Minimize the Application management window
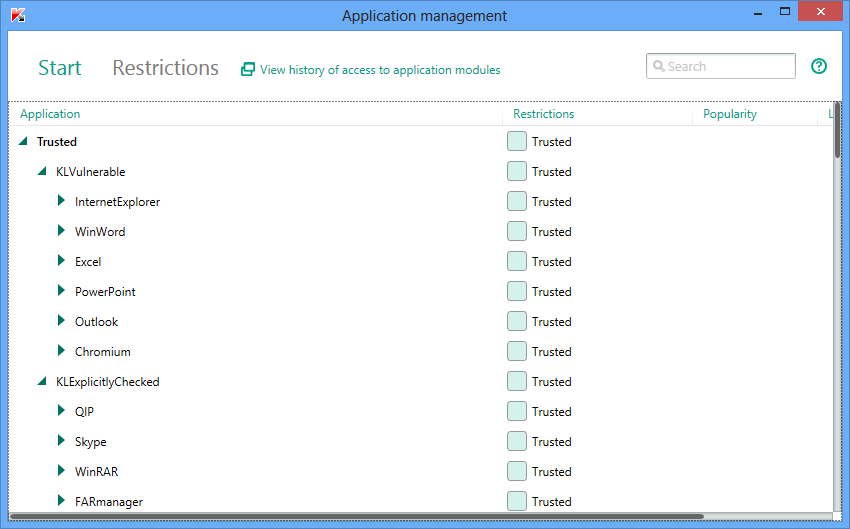Screen dimensions: 850x529 [x=758, y=12]
